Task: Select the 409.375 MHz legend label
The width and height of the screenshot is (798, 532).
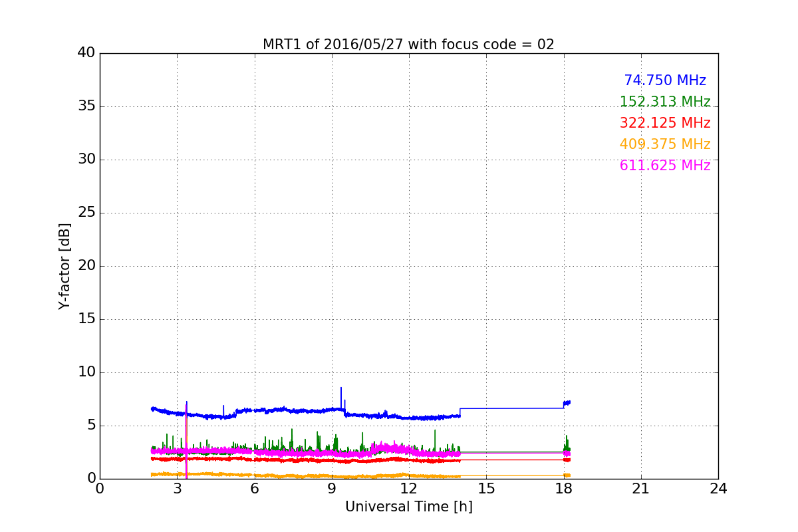Action: 665,144
